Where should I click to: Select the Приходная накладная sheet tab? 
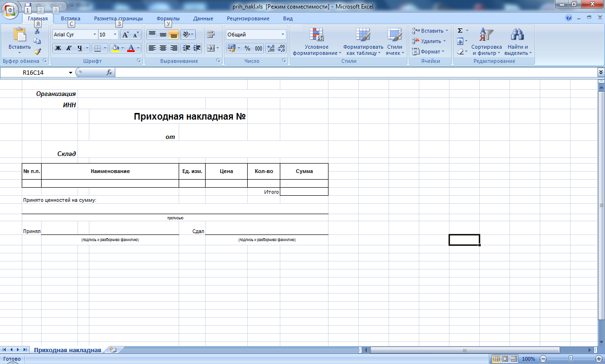click(68, 350)
